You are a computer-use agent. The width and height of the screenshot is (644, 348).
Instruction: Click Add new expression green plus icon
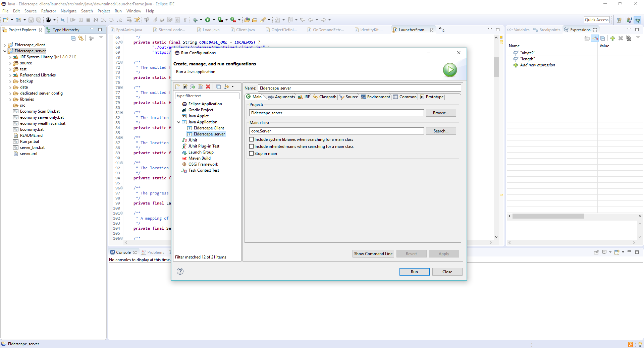click(x=516, y=65)
